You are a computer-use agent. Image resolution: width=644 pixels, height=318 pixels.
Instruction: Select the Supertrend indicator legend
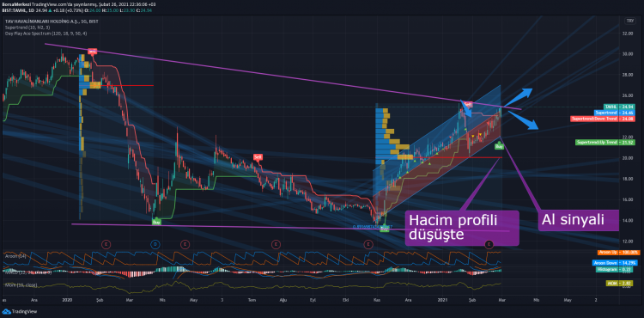22,28
